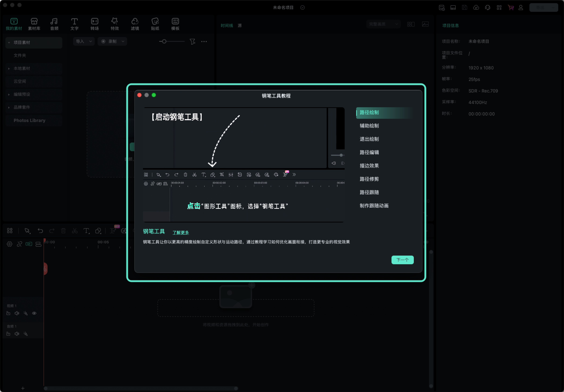Toggle visibility eye on 视频 1 track
Image resolution: width=564 pixels, height=392 pixels.
coord(34,313)
